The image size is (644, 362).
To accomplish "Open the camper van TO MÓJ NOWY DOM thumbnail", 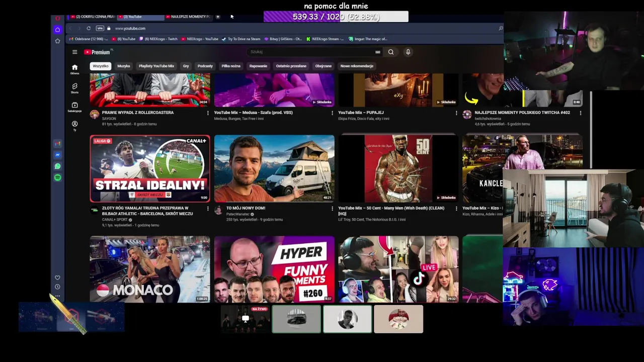I will 274,168.
